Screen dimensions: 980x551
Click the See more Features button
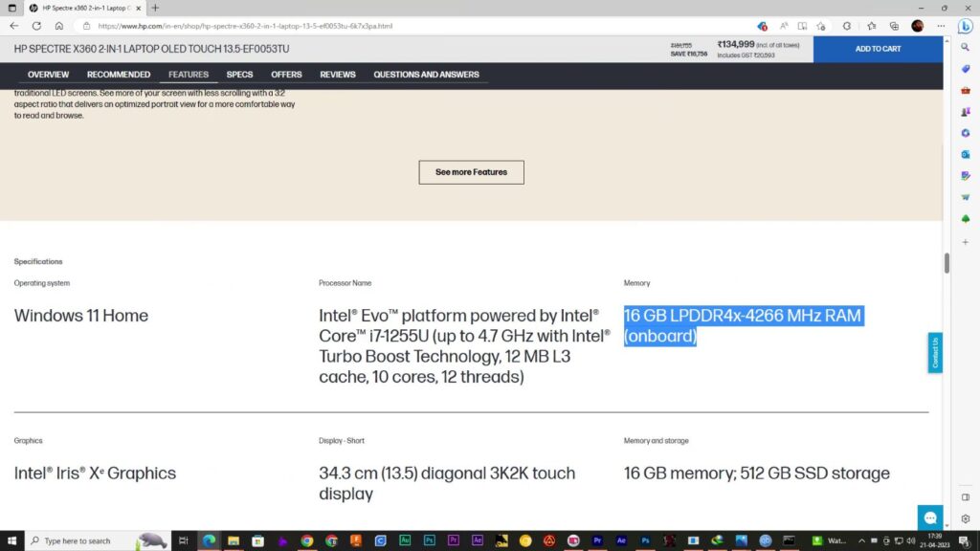coord(471,172)
